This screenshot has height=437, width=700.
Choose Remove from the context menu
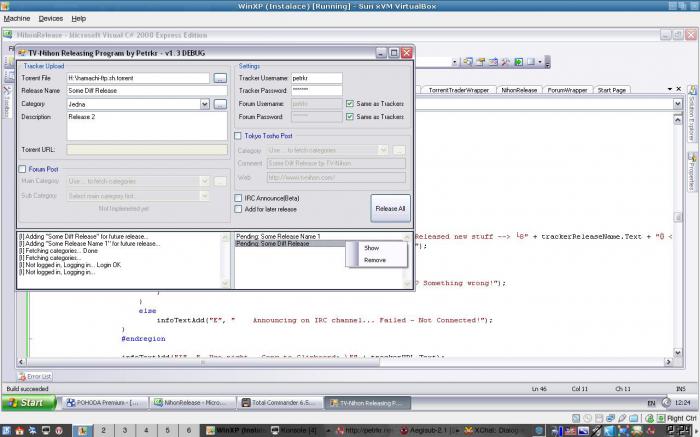pos(375,260)
